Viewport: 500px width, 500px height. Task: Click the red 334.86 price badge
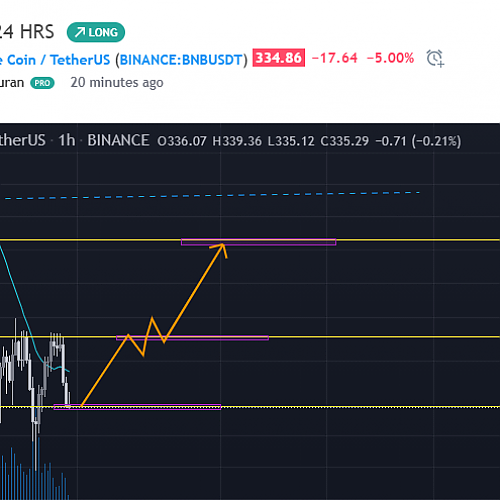279,58
